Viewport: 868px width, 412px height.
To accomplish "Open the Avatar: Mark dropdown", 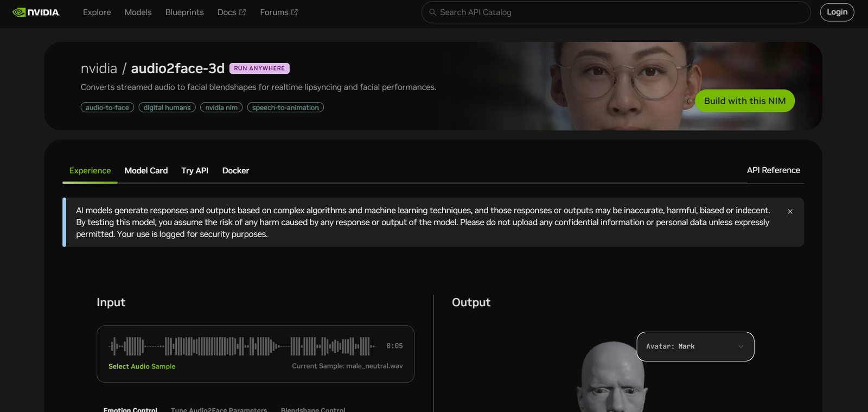I will tap(695, 346).
